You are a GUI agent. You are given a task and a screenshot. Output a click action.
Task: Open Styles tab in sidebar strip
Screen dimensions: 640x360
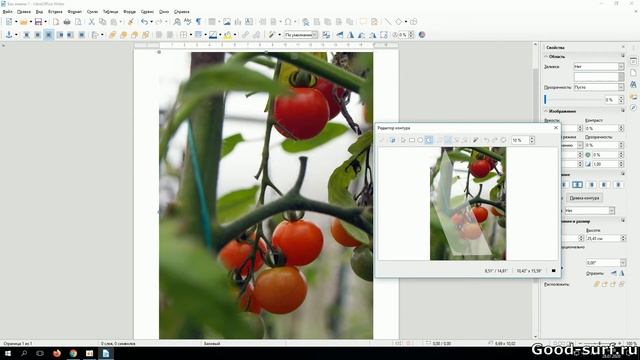coord(633,84)
